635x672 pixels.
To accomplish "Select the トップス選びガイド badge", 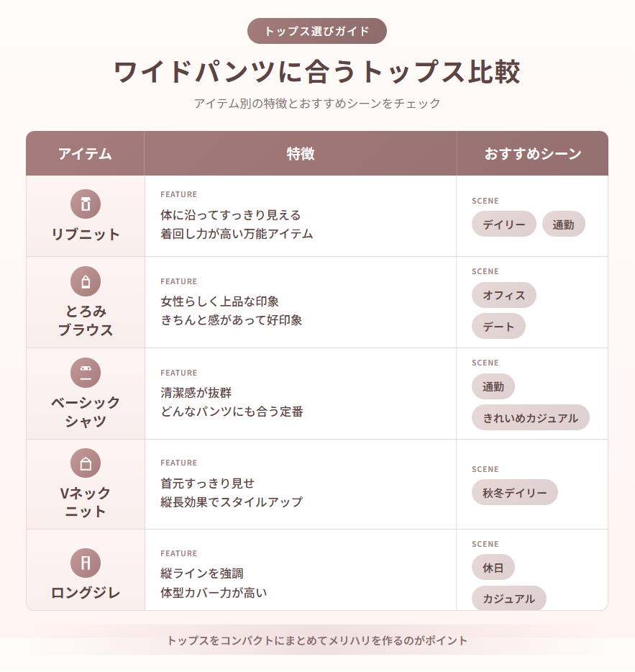I will click(x=317, y=31).
